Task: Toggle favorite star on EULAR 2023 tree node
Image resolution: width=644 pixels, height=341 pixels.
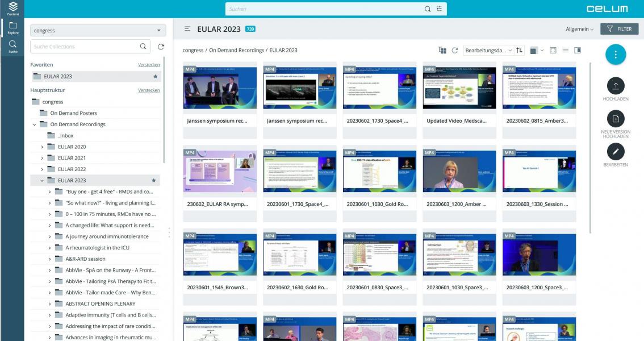Action: 153,180
